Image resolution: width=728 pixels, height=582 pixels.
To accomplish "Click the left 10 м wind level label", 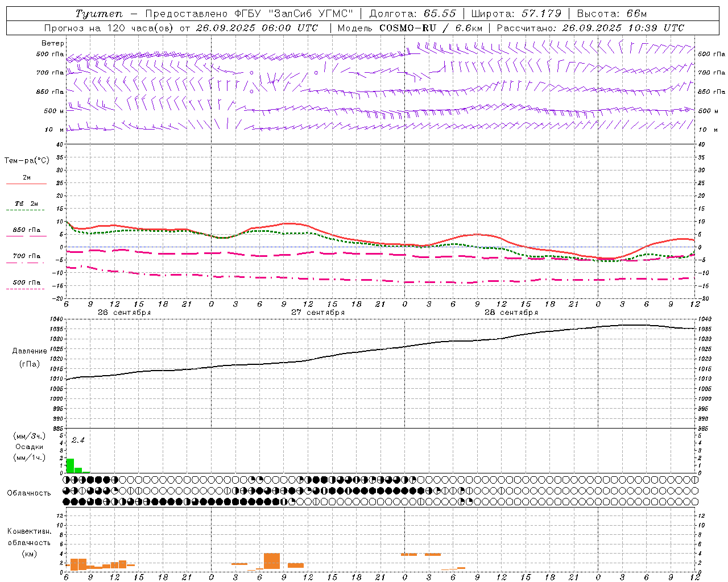I will pos(54,130).
